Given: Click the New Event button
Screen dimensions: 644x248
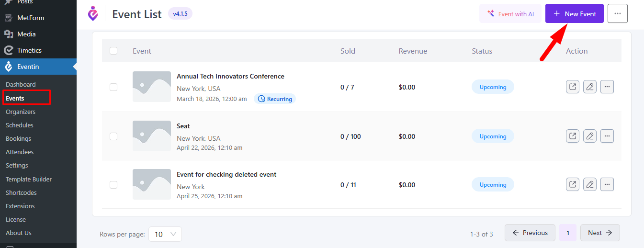Looking at the screenshot, I should [574, 13].
